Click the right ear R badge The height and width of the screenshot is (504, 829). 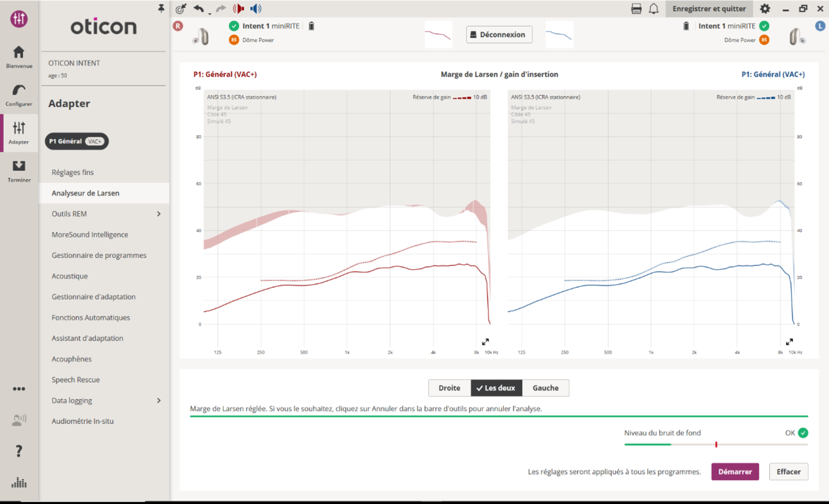[178, 26]
